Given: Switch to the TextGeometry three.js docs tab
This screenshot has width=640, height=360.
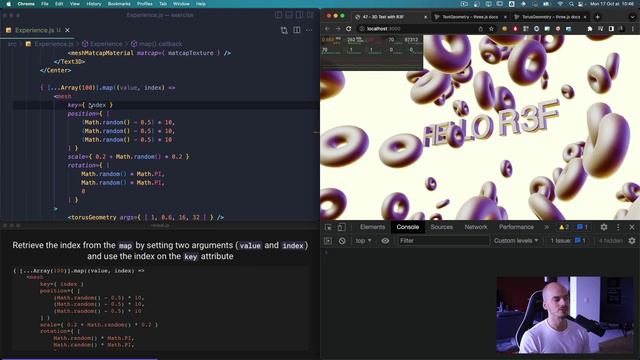Looking at the screenshot, I should pos(470,17).
